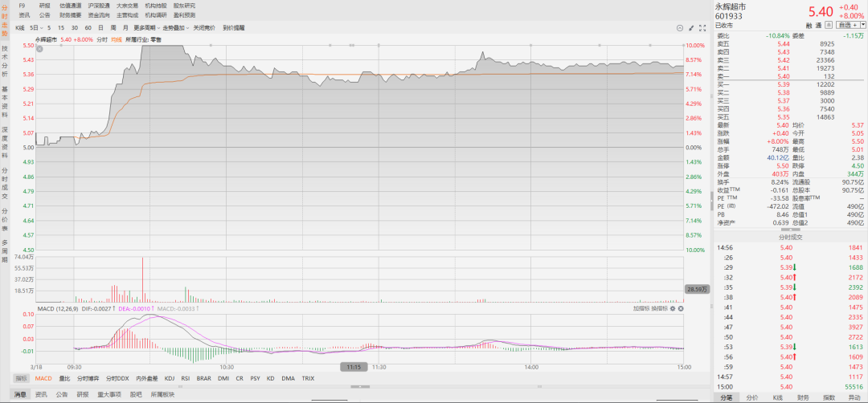Switch the indicator to RSI
Viewport: 868px width, 403px height.
coord(186,379)
